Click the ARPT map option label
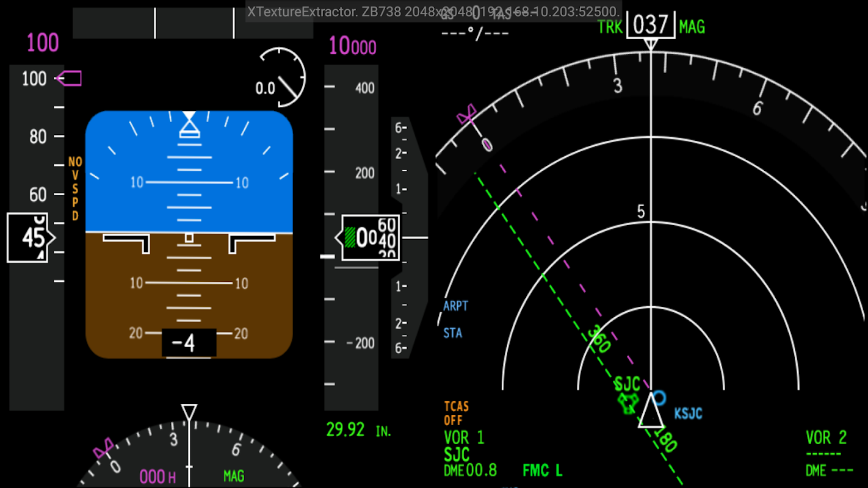868x488 pixels. coord(456,306)
